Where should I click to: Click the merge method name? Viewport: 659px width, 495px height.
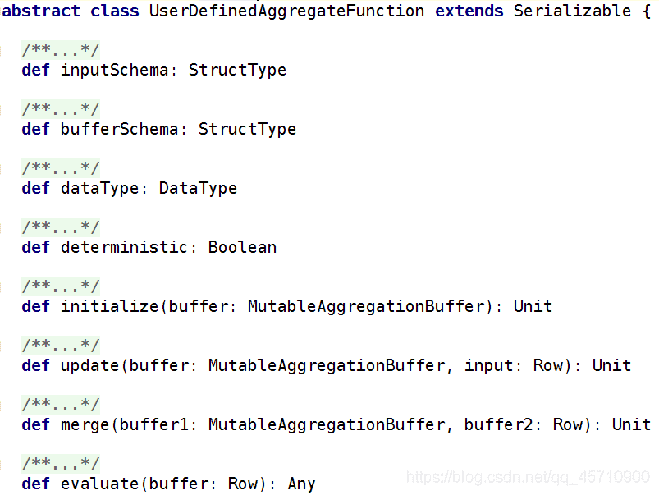(85, 425)
